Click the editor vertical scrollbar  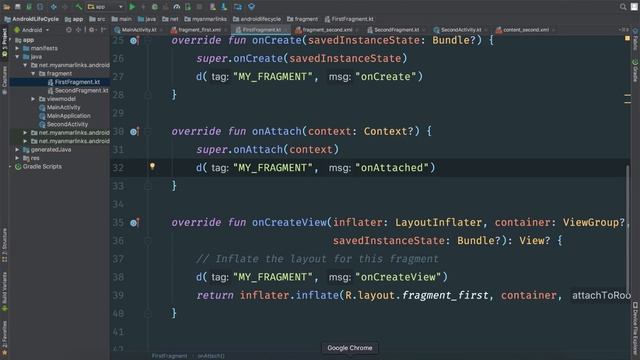pos(627,228)
